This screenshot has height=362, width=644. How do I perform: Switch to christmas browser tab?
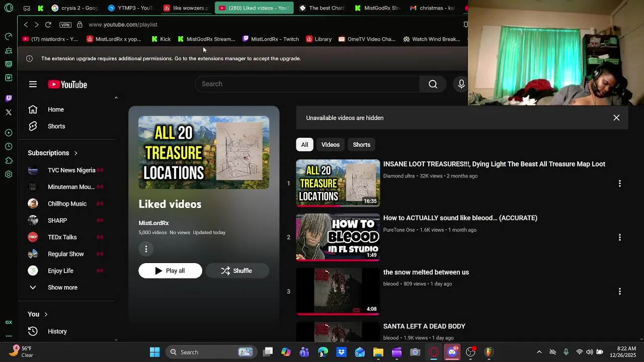tap(432, 8)
